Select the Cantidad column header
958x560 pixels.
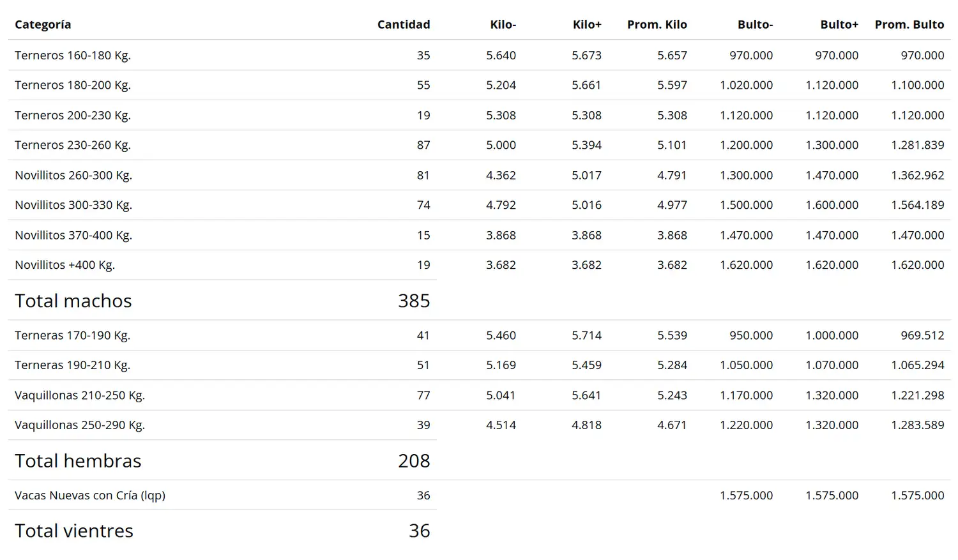(404, 24)
